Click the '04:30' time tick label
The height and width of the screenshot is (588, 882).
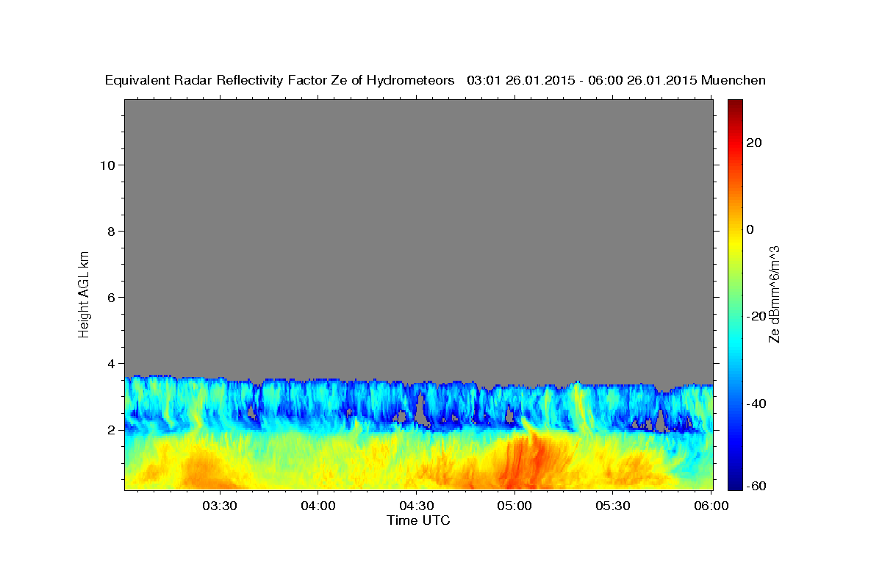tap(416, 506)
